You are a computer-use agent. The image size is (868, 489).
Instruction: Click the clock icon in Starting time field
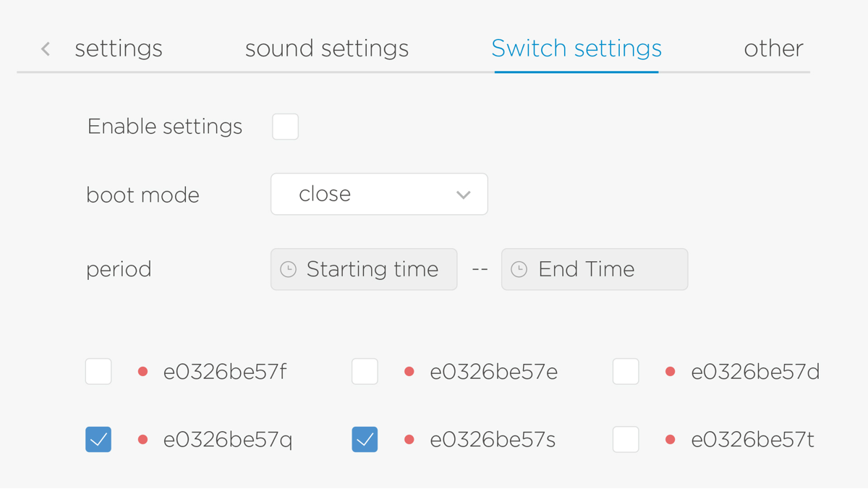point(288,269)
